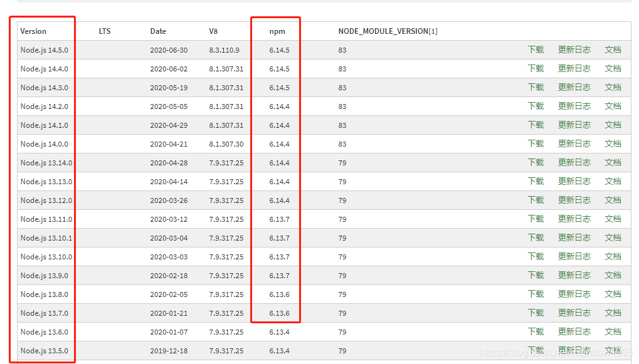
Task: Open documentation for Node.js 14.2.0
Action: click(613, 107)
